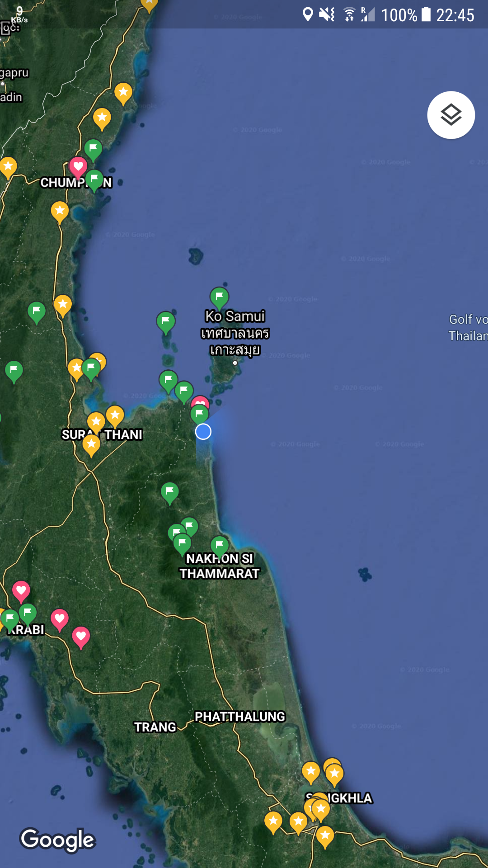488x868 pixels.
Task: Tap the lone green flag pin north of Nakhon Si Thammarat
Action: tap(169, 491)
